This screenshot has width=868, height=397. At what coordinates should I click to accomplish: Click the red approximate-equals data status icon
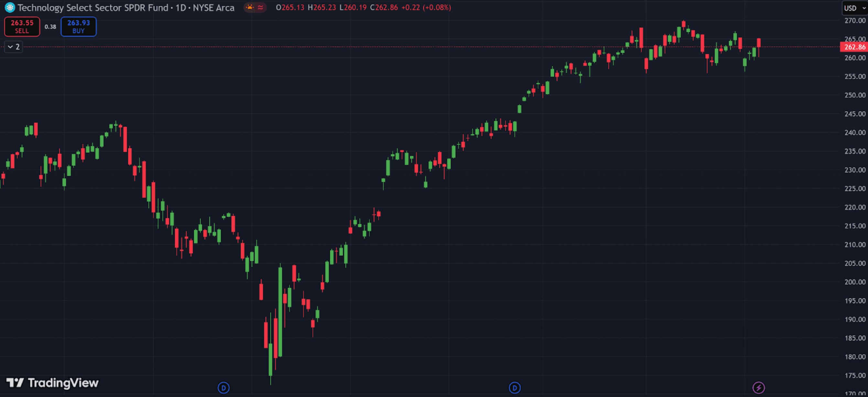pyautogui.click(x=260, y=7)
